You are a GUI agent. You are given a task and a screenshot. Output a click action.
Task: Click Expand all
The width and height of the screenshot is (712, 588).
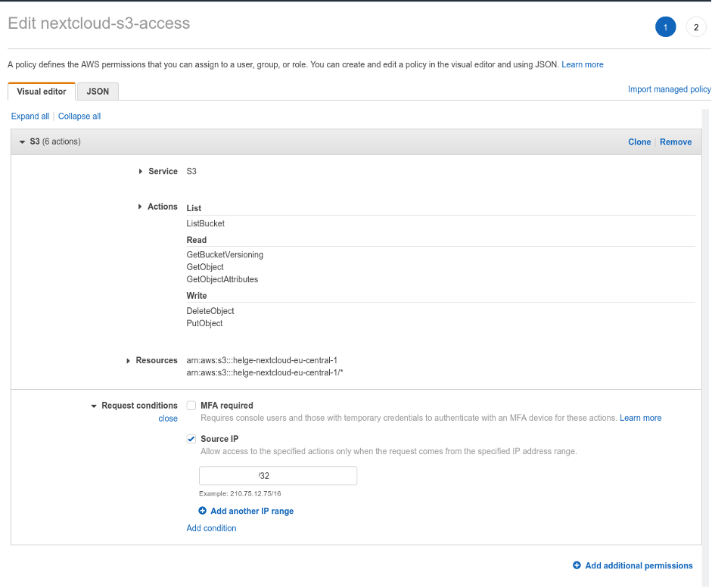30,116
